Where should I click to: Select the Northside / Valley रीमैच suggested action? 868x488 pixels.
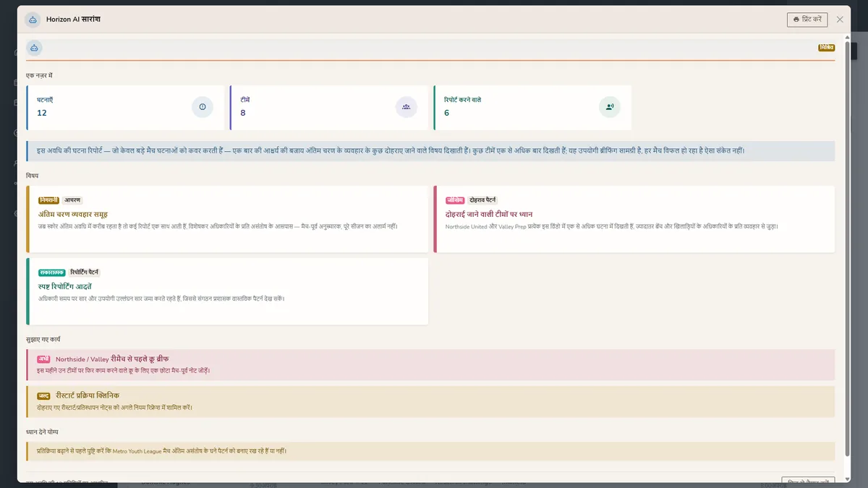point(430,364)
